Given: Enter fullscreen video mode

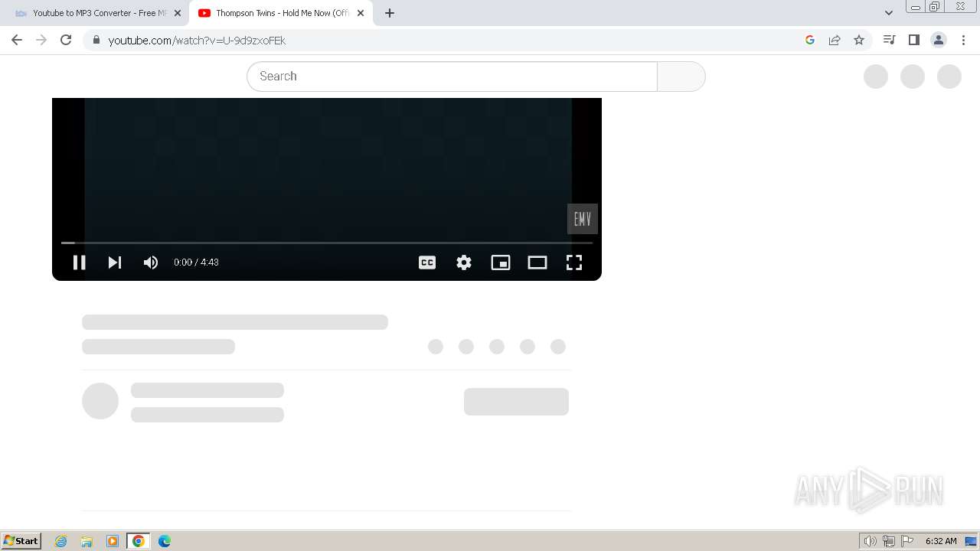Looking at the screenshot, I should (574, 262).
